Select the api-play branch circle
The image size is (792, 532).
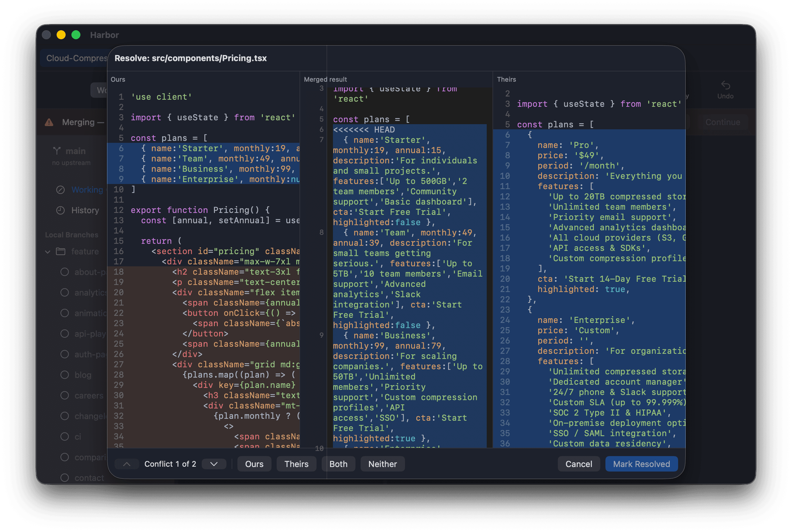64,334
